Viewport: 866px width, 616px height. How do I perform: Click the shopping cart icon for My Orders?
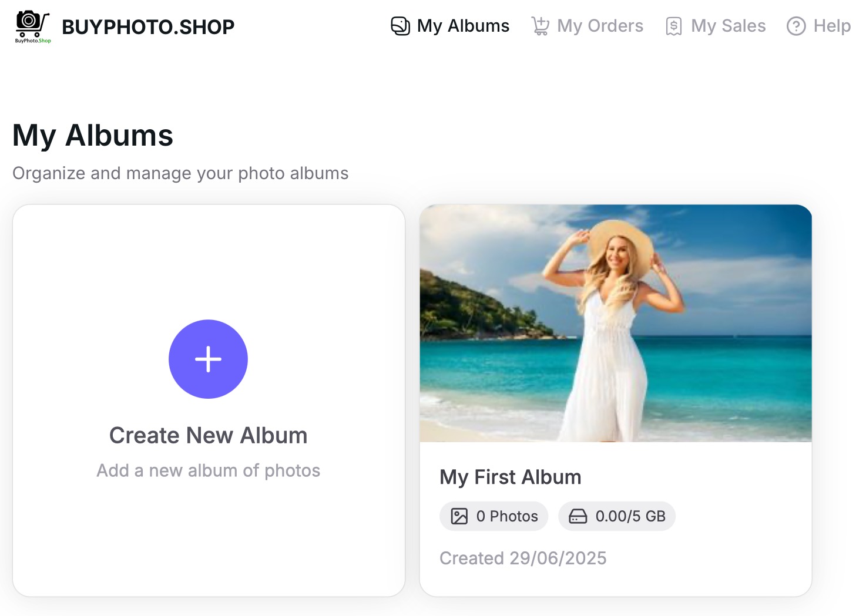[540, 26]
